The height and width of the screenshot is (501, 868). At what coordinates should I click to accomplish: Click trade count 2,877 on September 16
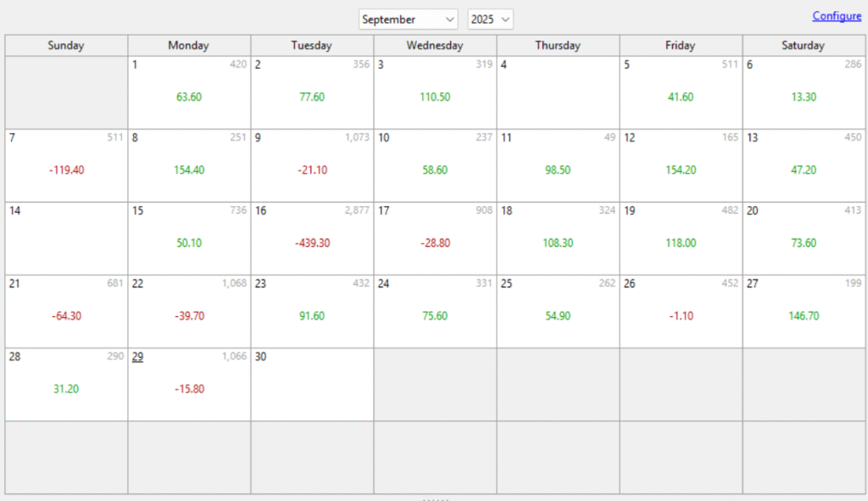[x=357, y=210]
